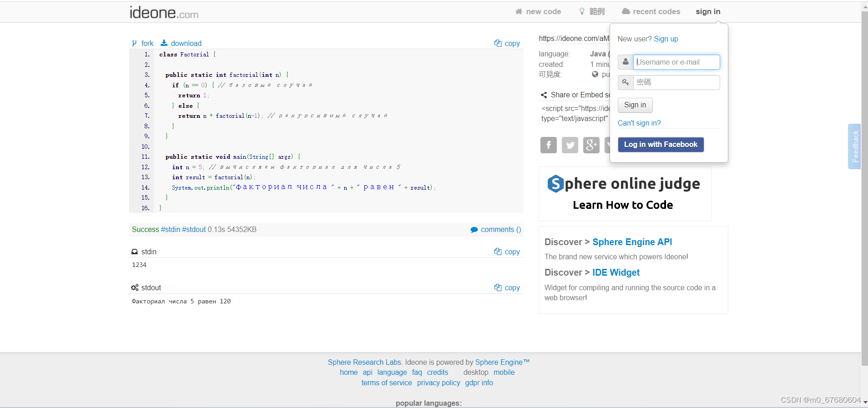Open privacy policy link
Screen dimensions: 868x408
[x=439, y=383]
